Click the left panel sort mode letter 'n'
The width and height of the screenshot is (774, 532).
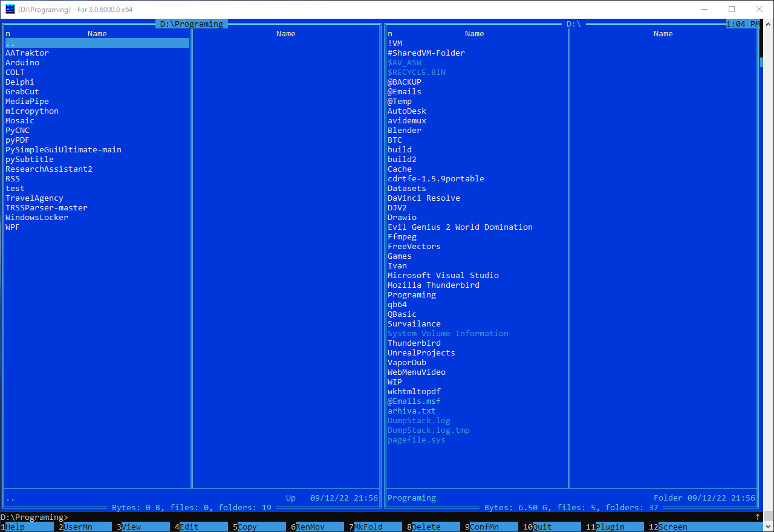coord(8,33)
